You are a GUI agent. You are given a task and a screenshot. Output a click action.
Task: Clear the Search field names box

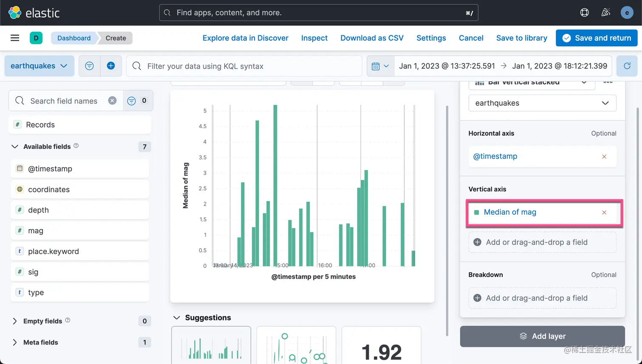click(x=112, y=101)
